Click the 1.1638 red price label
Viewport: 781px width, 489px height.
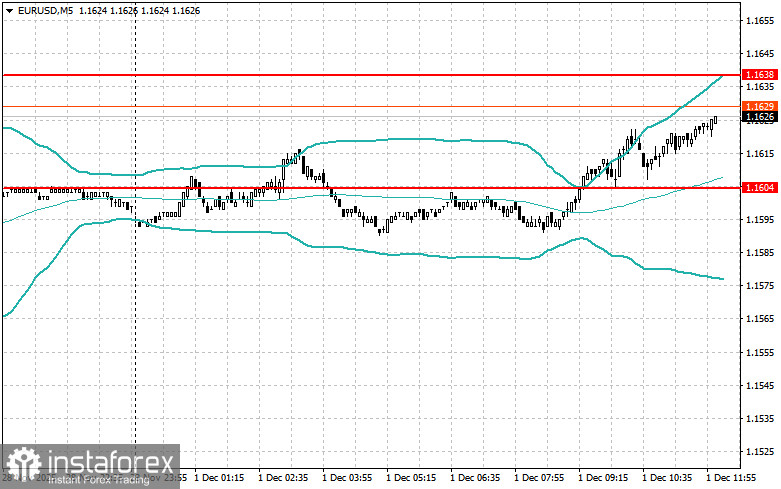click(x=760, y=75)
